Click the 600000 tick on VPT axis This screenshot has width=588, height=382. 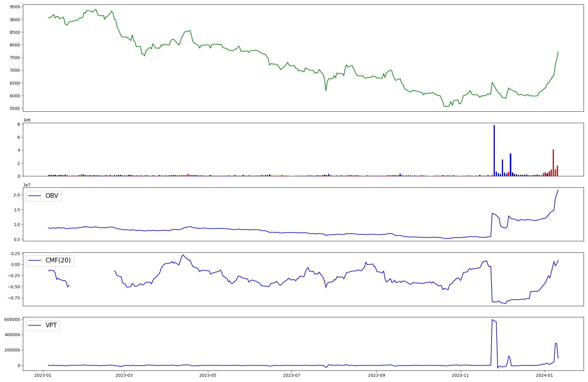[x=12, y=319]
